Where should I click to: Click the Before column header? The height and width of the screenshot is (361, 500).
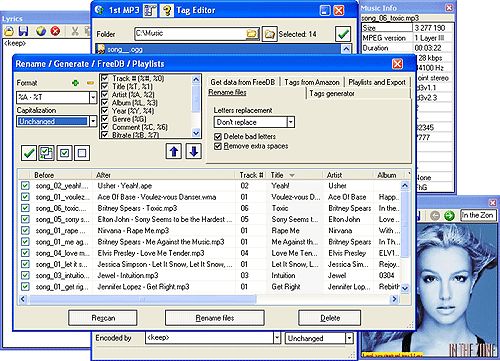[61, 175]
